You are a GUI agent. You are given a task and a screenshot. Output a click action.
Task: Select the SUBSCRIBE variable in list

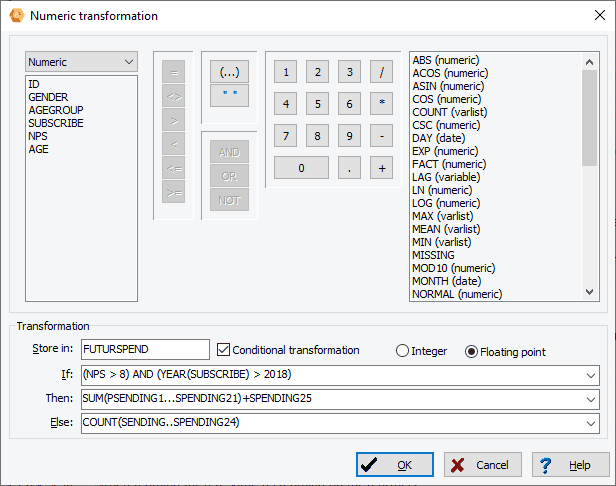56,123
